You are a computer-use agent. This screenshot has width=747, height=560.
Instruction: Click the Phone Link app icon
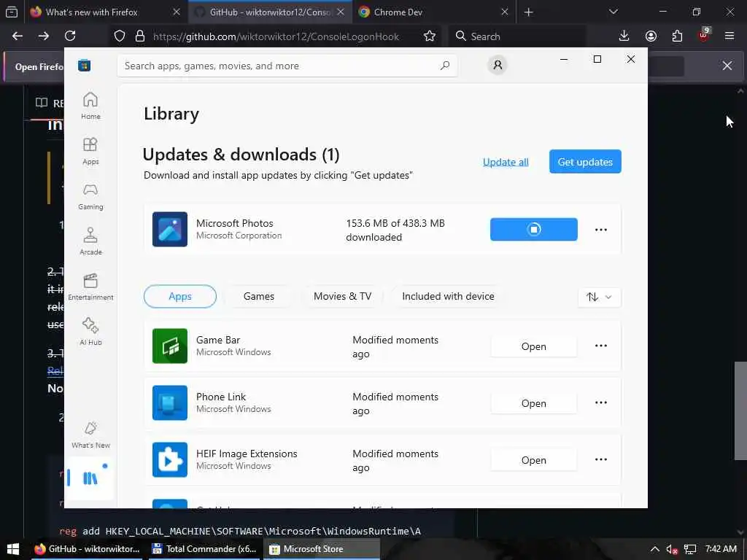point(169,402)
